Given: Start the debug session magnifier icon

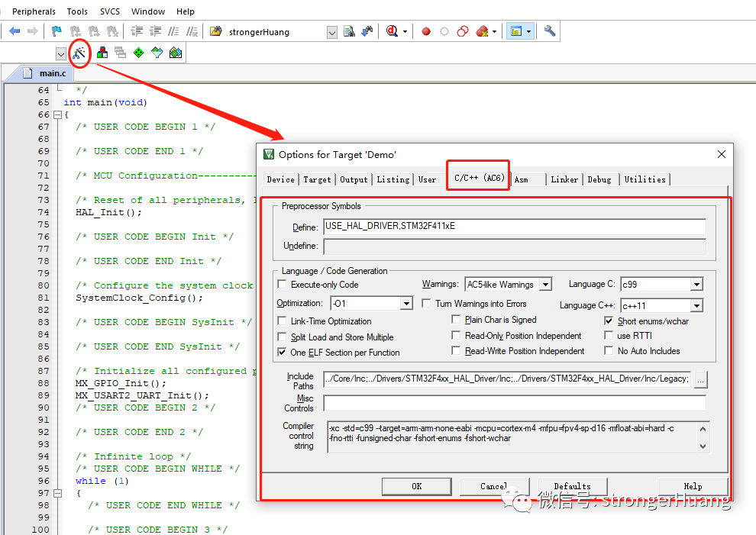Looking at the screenshot, I should click(393, 31).
